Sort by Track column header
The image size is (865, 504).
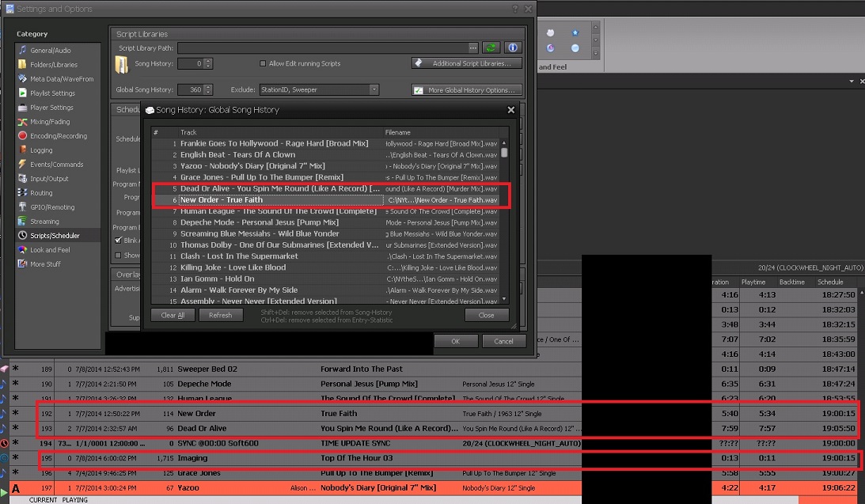coord(280,132)
